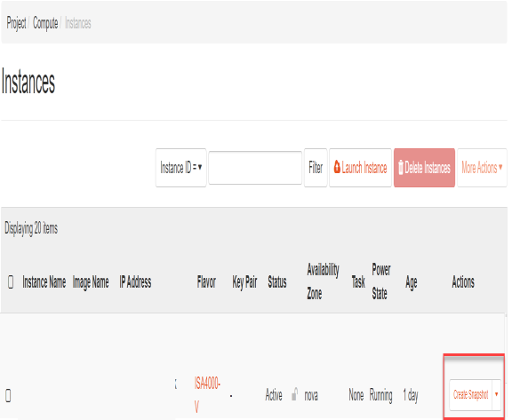The height and width of the screenshot is (420, 512).
Task: Click the Power State column header
Action: [x=381, y=281]
